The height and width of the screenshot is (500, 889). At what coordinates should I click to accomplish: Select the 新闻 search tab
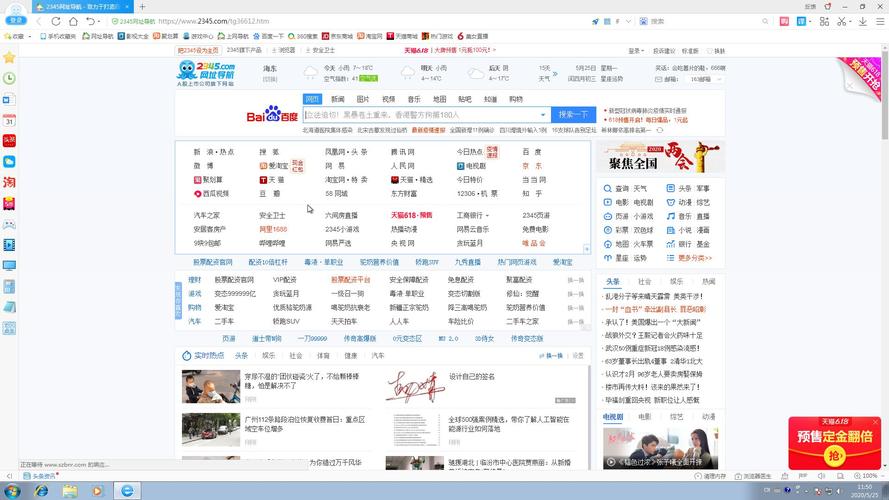pos(338,99)
